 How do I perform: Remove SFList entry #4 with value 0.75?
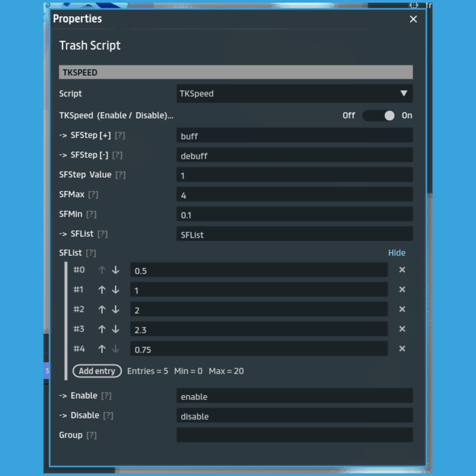tap(402, 349)
